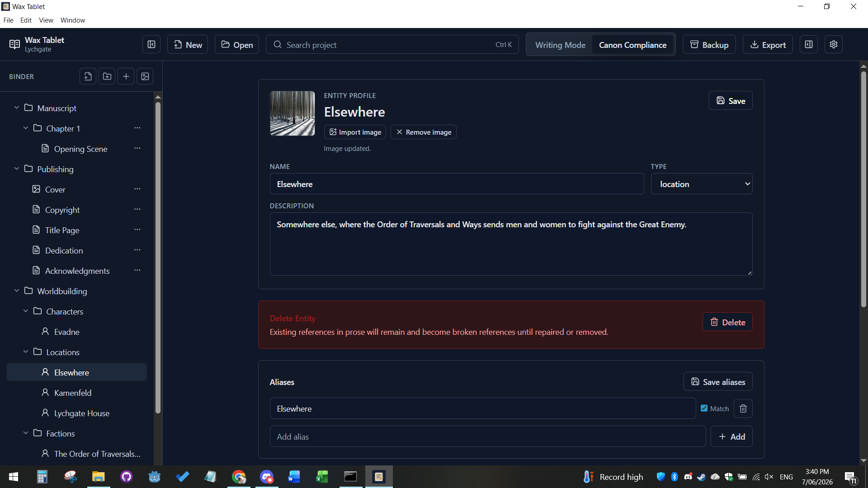Open options menu for Opening Scene
This screenshot has width=868, height=488.
coord(137,149)
